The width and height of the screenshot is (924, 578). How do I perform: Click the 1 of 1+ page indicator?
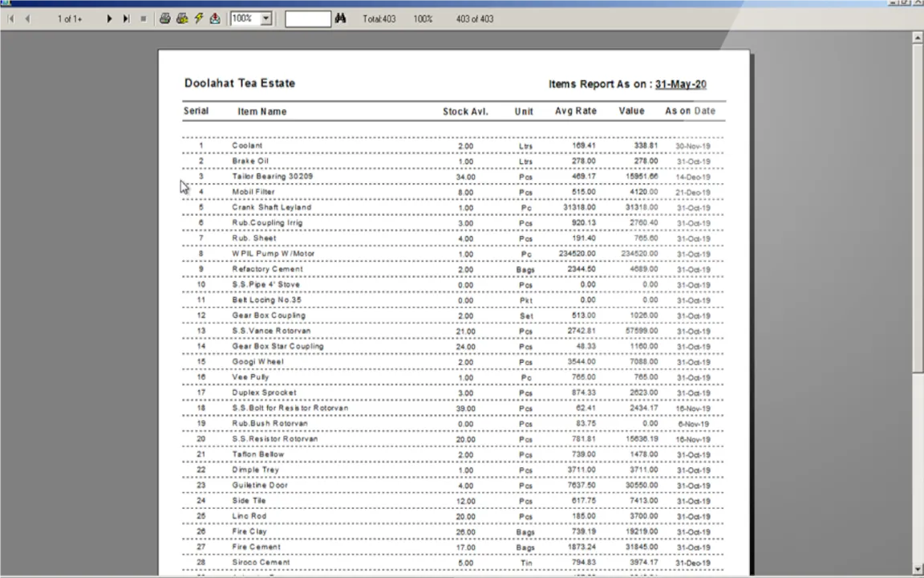(70, 19)
